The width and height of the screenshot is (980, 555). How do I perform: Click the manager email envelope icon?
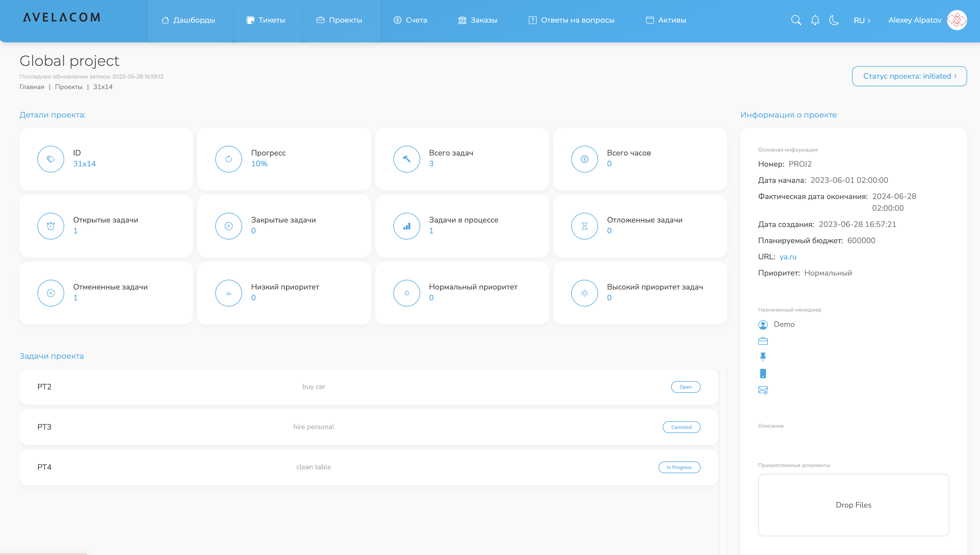coord(763,390)
